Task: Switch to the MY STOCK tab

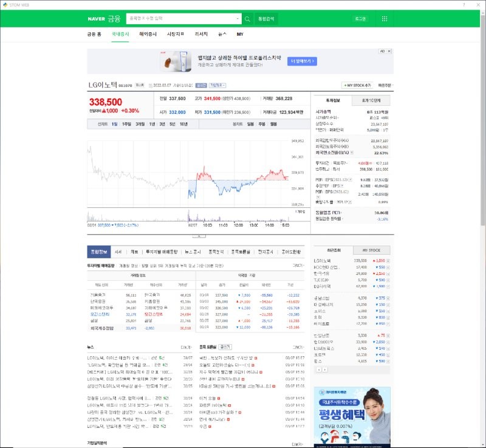Action: pos(370,250)
